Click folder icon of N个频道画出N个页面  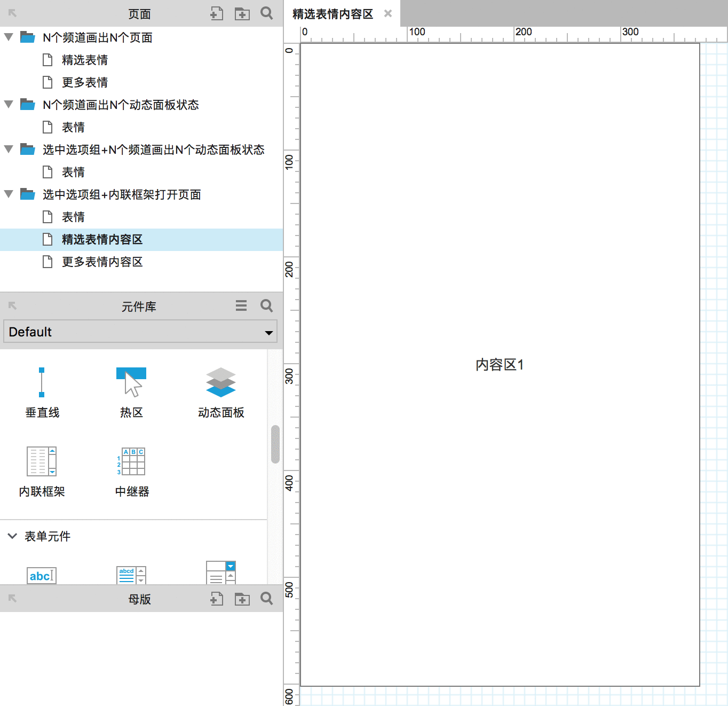coord(28,37)
